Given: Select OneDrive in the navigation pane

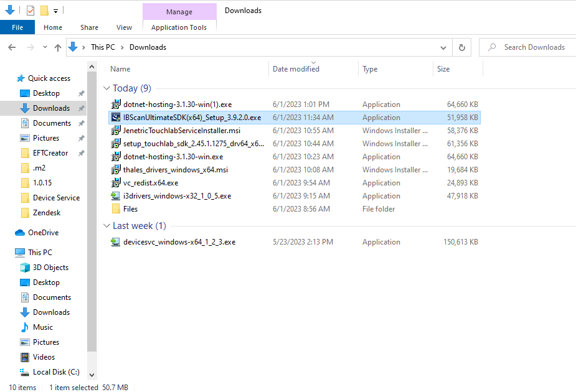Looking at the screenshot, I should point(44,232).
